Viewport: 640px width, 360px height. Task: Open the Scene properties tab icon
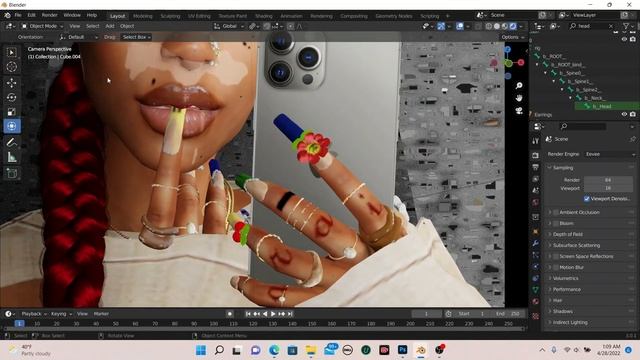pyautogui.click(x=536, y=191)
